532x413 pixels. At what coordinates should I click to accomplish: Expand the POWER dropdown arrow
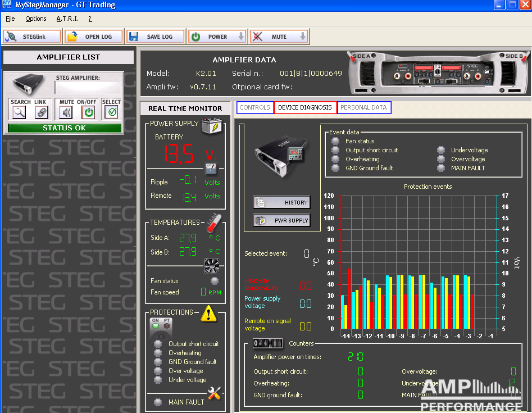pyautogui.click(x=241, y=37)
